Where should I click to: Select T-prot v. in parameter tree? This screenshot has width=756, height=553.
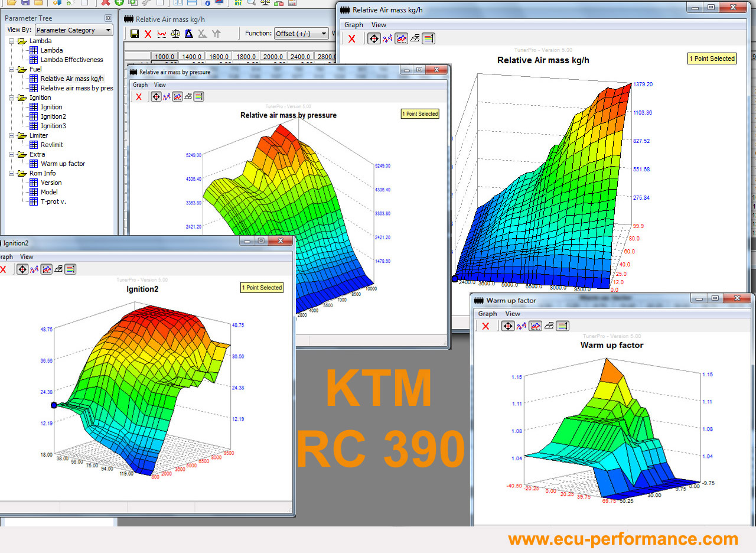click(53, 201)
